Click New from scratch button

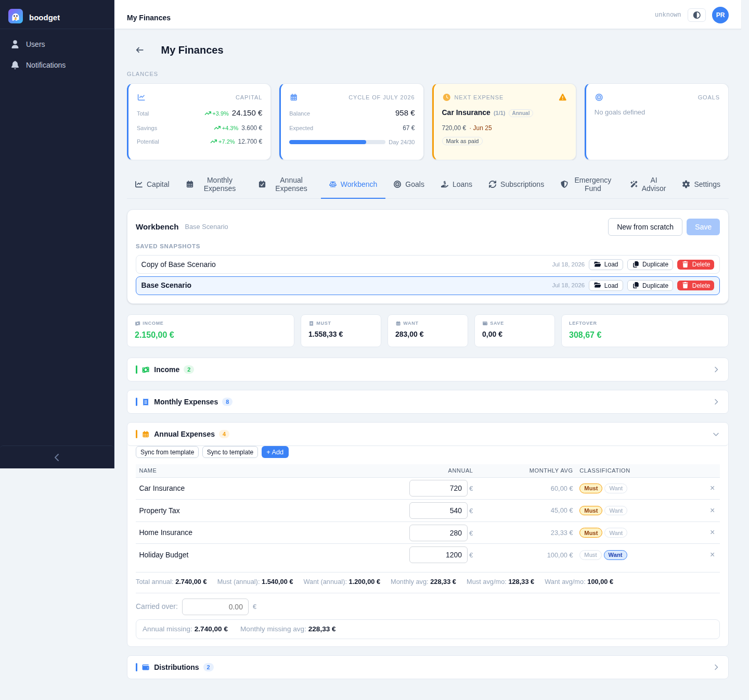coord(645,227)
